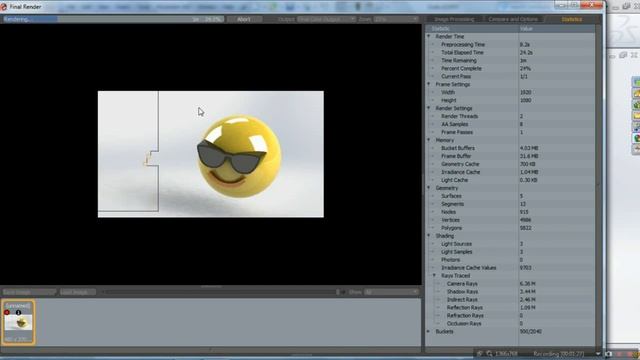Click the rendered emoji preview image

pyautogui.click(x=211, y=154)
